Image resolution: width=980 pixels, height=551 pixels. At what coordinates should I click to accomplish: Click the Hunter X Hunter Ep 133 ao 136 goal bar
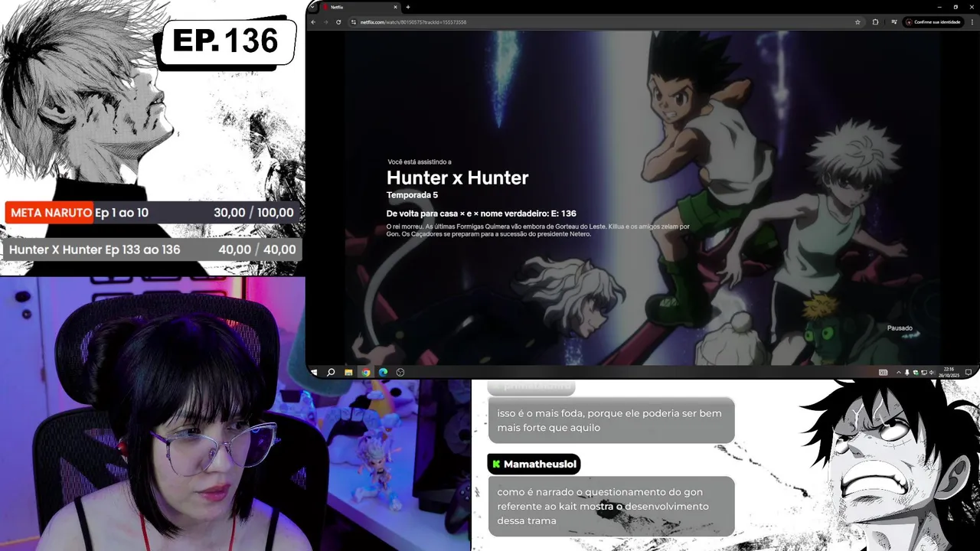152,249
